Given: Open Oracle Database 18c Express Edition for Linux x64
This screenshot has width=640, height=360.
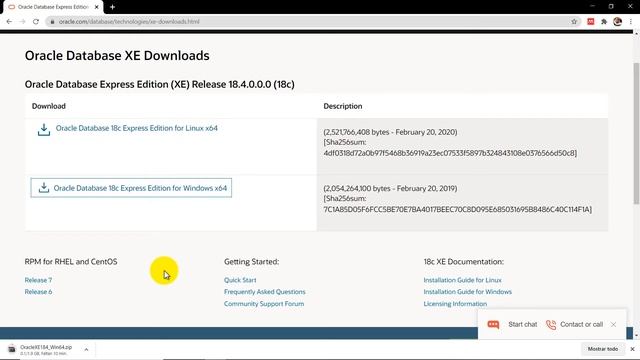Looking at the screenshot, I should [x=137, y=128].
